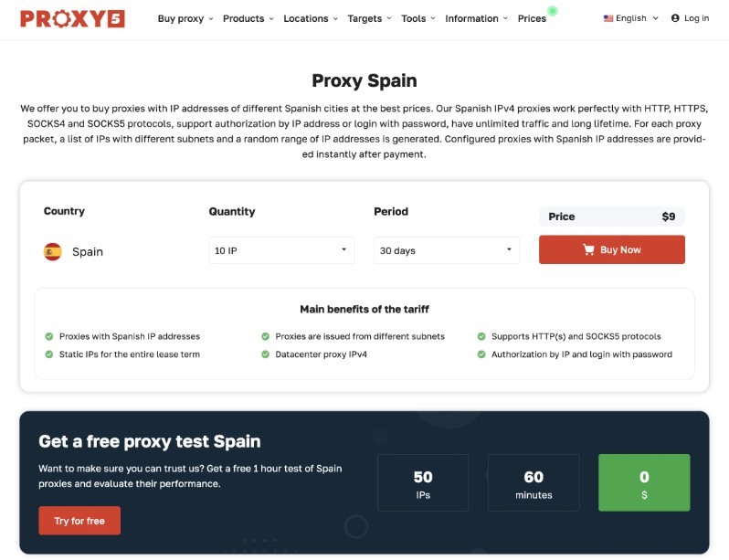Click the green dot badge above Prices
This screenshot has width=729, height=560.
pos(553,11)
